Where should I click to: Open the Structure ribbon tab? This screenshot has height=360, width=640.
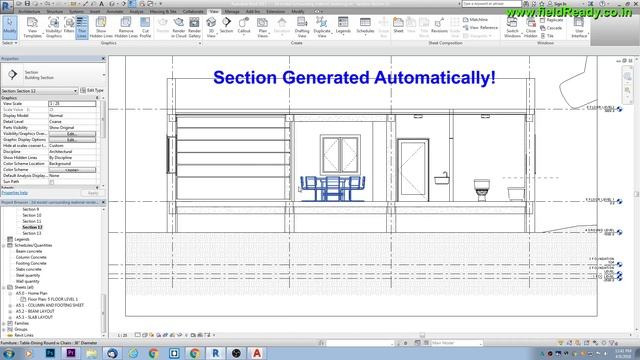[x=54, y=12]
